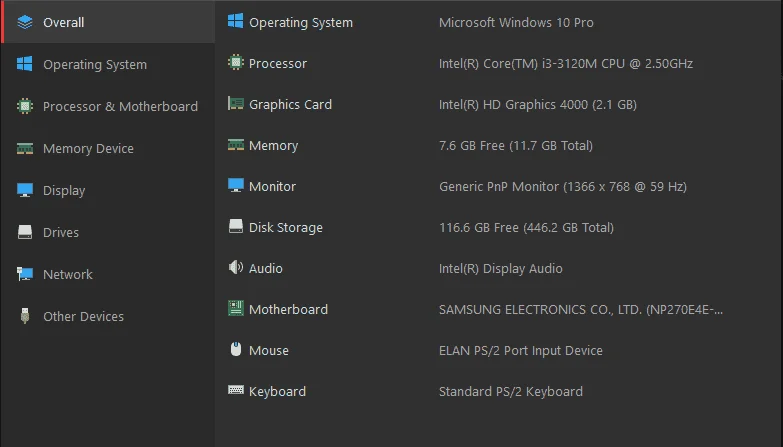Click the RAM icon beside Memory Device
783x447 pixels.
tap(24, 148)
